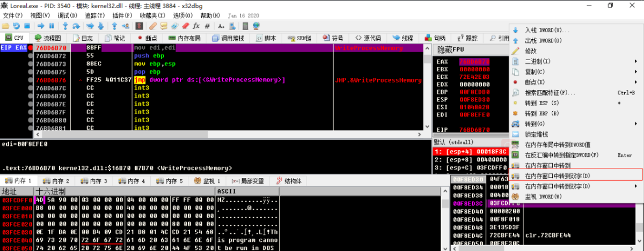This screenshot has width=644, height=251.
Task: Switch to the 断点 tab
Action: pyautogui.click(x=147, y=38)
